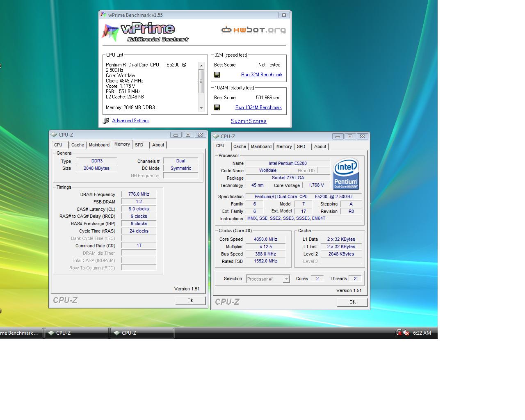The width and height of the screenshot is (525, 420).
Task: Click the Cycle Time 24 clocks field
Action: pyautogui.click(x=139, y=231)
